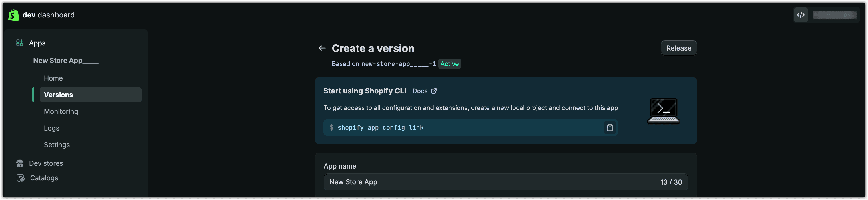Screen dimensions: 868x200
Task: Click the dev dashboard title
Action: (x=49, y=15)
